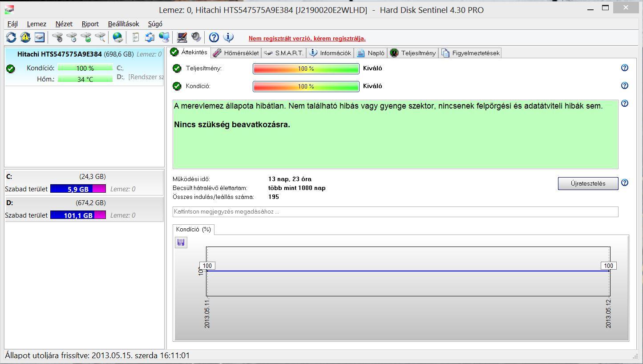Switch to the Teljesítmény tab
643x364 pixels.
pyautogui.click(x=413, y=53)
